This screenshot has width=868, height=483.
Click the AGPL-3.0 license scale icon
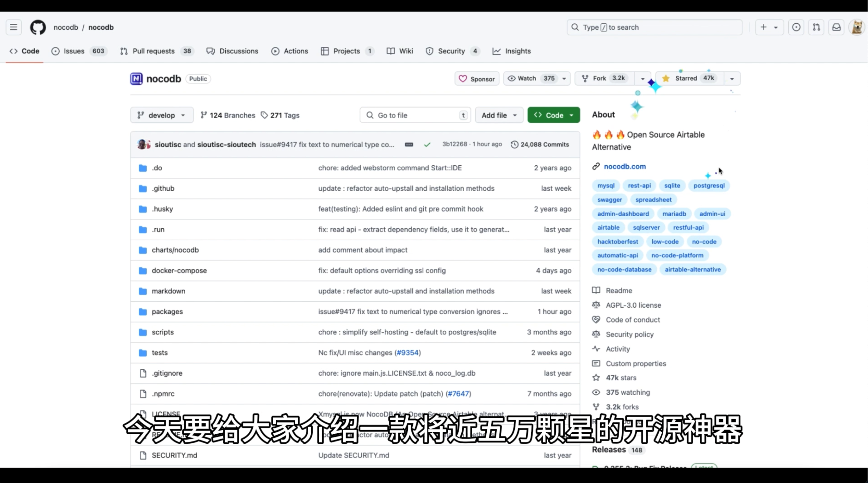[x=596, y=305]
